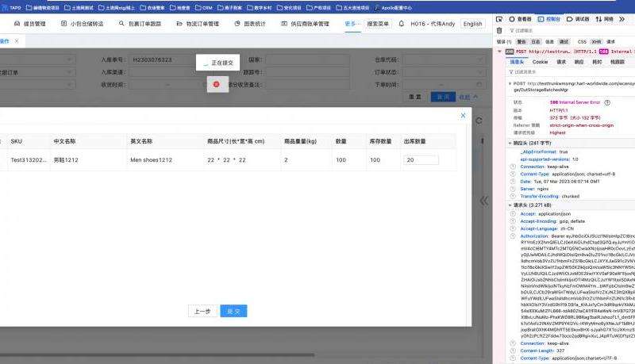
Task: Open 包裹订单跟踪 menu
Action: 140,24
